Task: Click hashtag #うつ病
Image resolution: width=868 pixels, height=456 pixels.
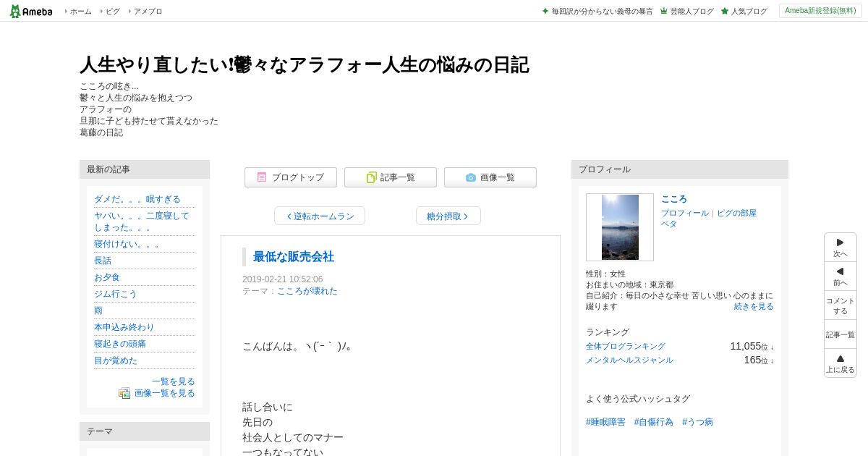Action: (x=697, y=422)
